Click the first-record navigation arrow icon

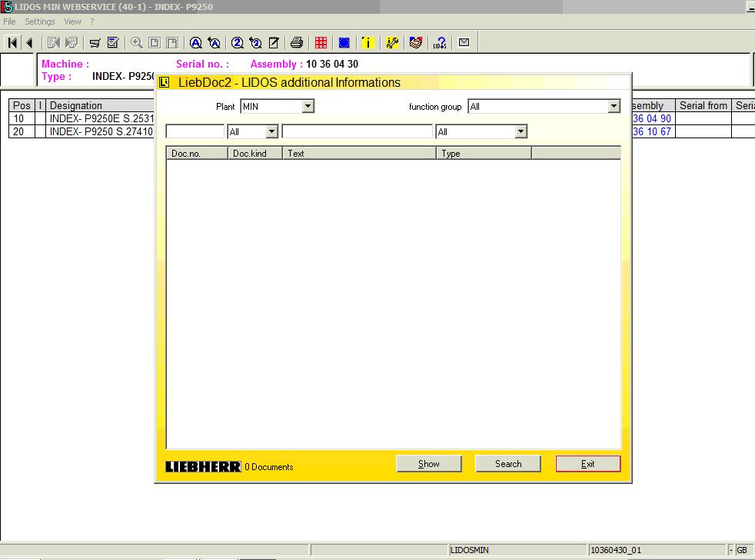[x=11, y=42]
